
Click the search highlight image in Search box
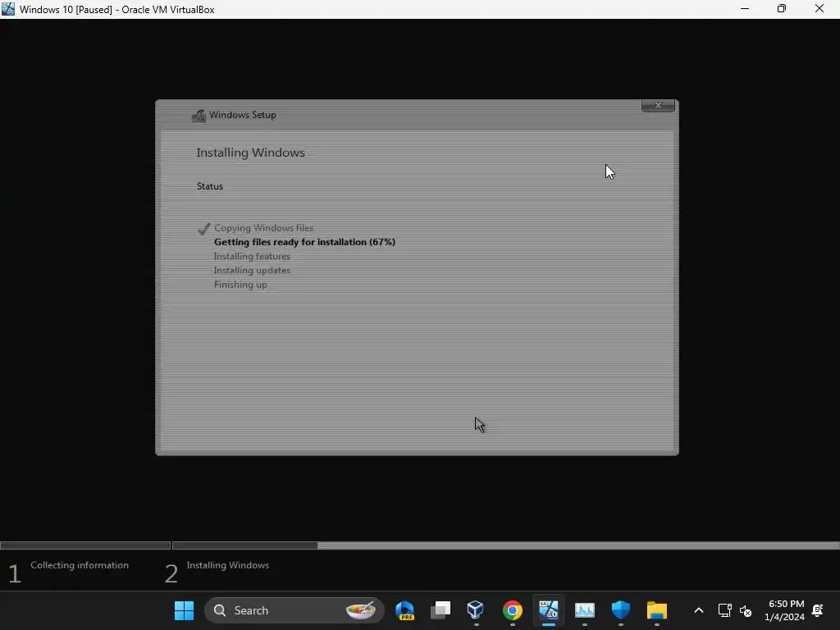[x=361, y=610]
